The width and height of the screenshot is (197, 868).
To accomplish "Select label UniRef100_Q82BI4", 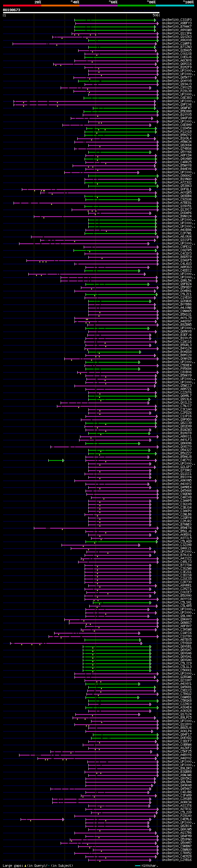I will (x=177, y=826).
